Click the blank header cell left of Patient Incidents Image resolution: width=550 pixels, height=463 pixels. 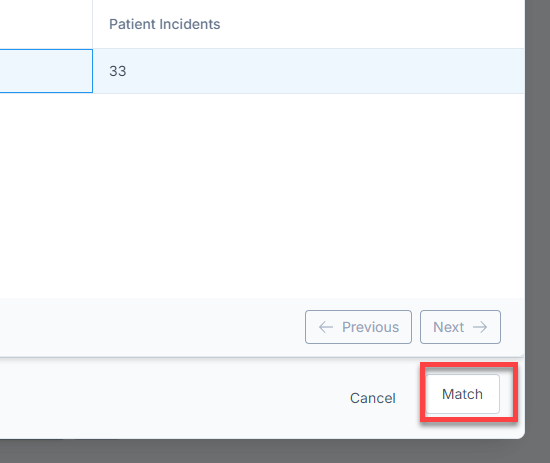(46, 24)
